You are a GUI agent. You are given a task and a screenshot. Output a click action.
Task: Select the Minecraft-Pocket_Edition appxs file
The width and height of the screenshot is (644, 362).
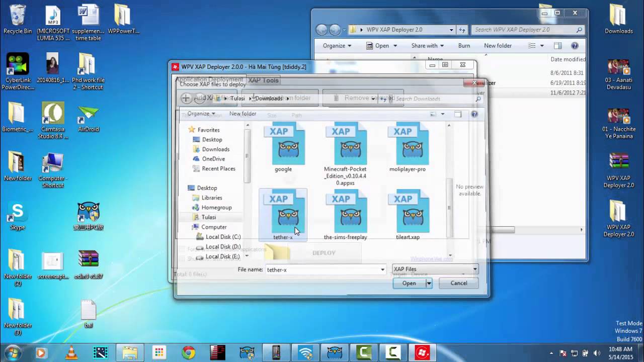(x=346, y=154)
